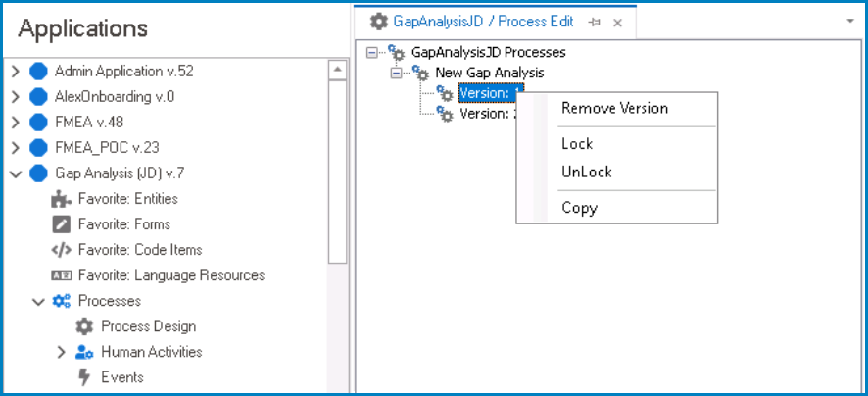Click UnLock in the context menu

point(586,172)
